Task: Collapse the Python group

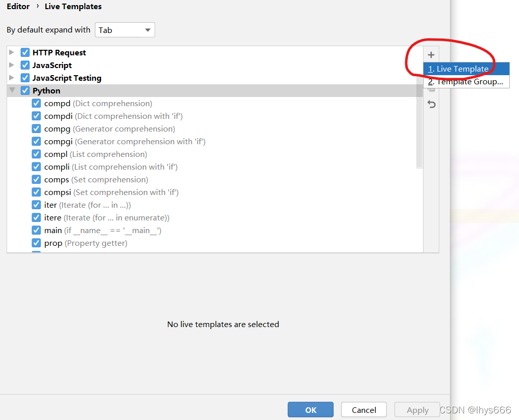Action: (x=12, y=90)
